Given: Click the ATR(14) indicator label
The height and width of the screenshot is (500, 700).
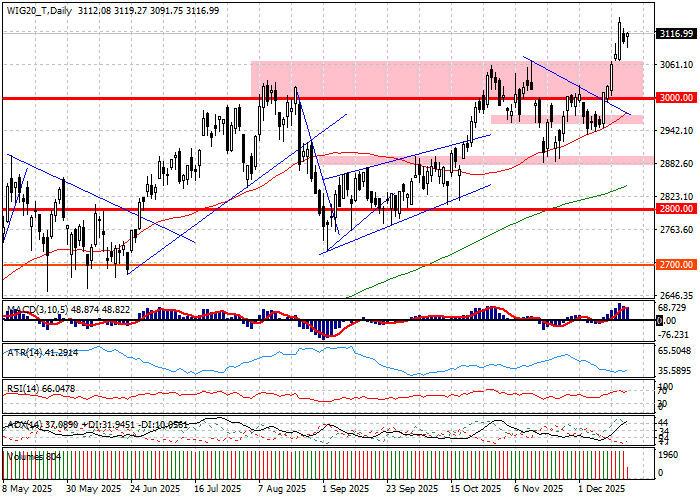Looking at the screenshot, I should 28,351.
